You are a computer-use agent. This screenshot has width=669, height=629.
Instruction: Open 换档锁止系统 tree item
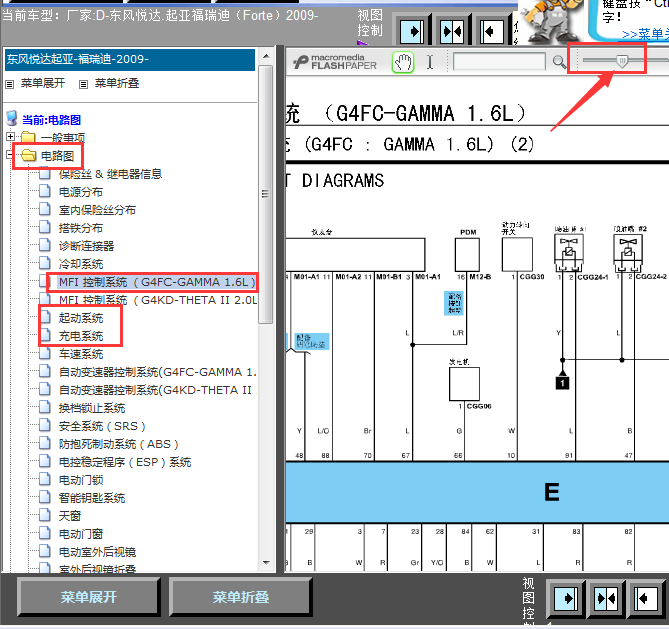92,408
